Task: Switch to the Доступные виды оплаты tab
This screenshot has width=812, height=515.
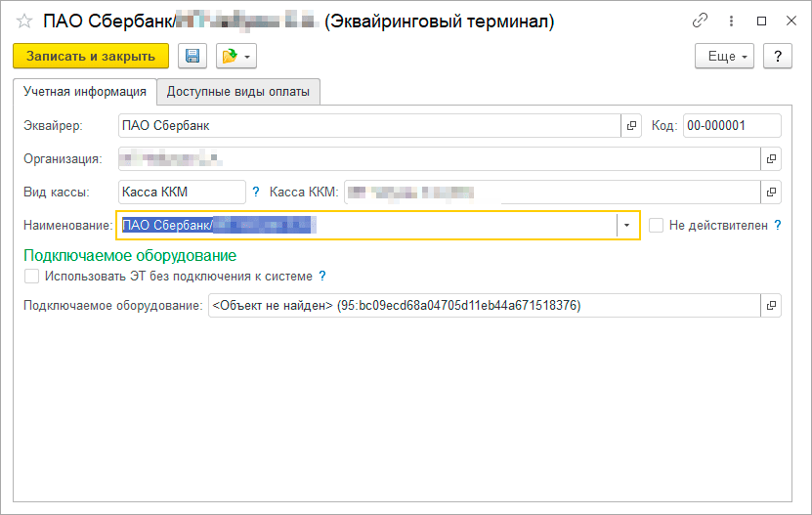Action: (238, 92)
